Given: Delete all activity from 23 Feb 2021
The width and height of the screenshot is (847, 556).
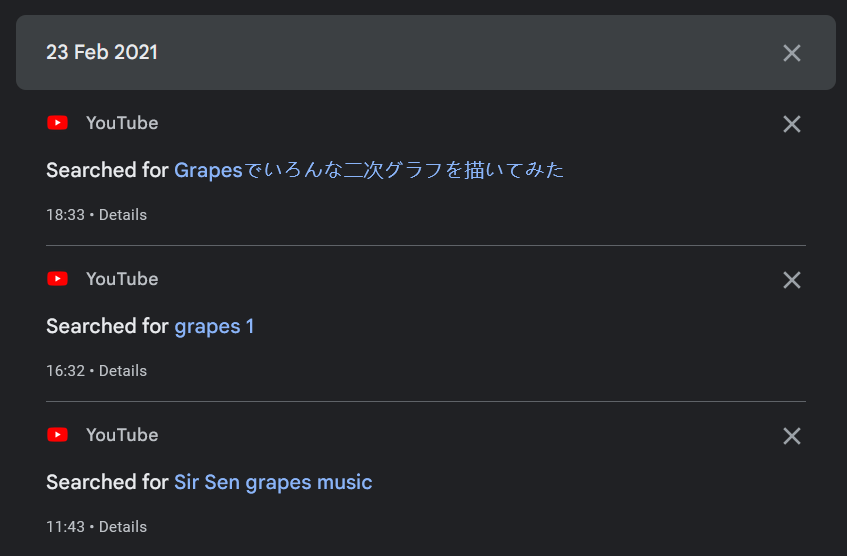Looking at the screenshot, I should (x=792, y=53).
